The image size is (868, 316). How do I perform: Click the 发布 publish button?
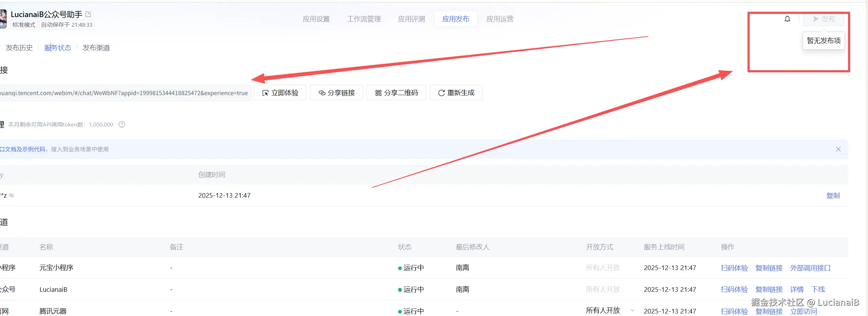click(x=823, y=19)
